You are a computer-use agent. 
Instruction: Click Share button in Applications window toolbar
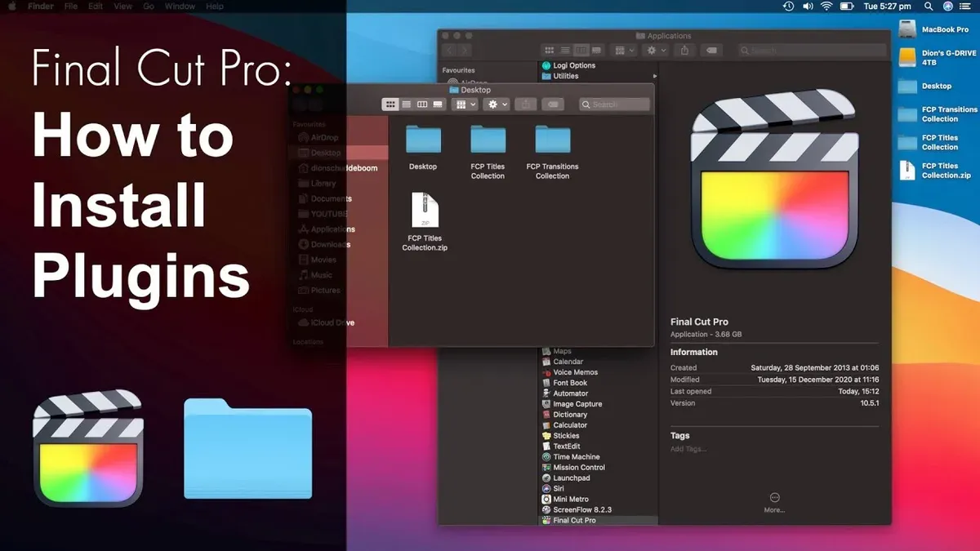684,51
